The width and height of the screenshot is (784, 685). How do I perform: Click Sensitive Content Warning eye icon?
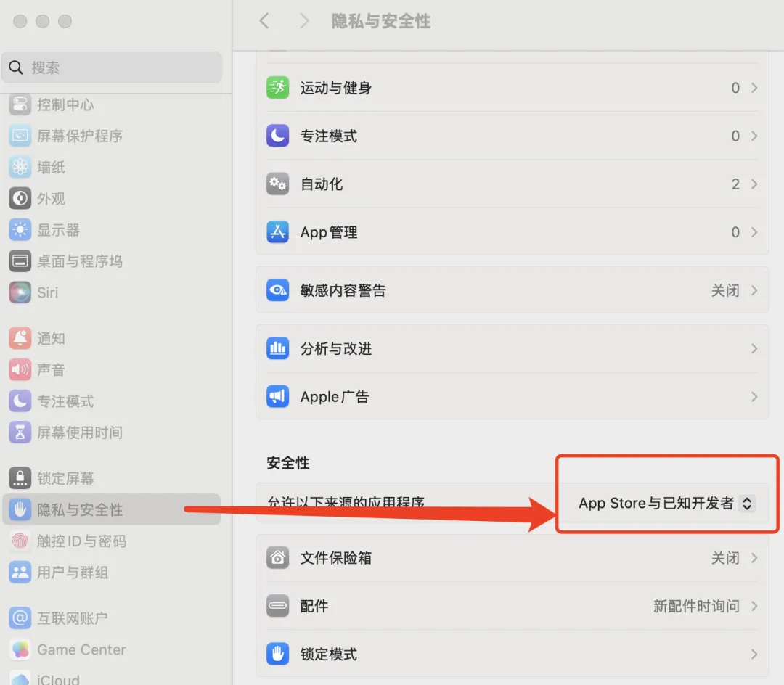[x=277, y=290]
